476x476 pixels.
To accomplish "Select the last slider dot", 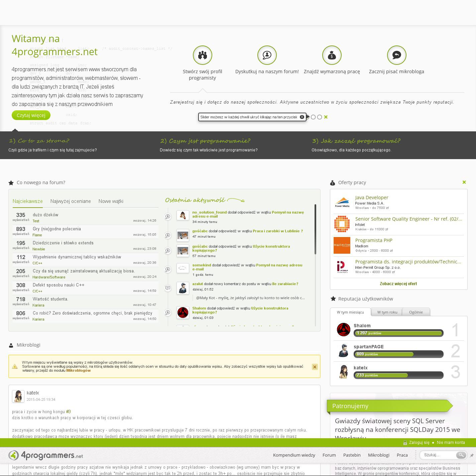I will [x=320, y=117].
